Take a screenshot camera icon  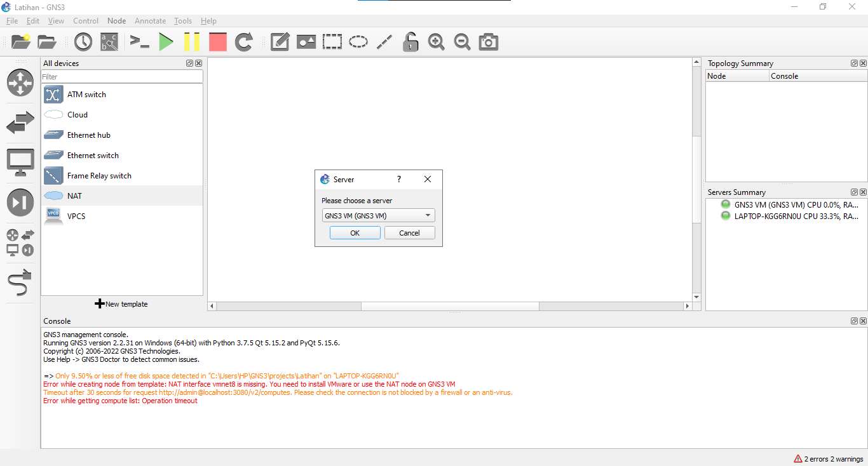point(489,42)
